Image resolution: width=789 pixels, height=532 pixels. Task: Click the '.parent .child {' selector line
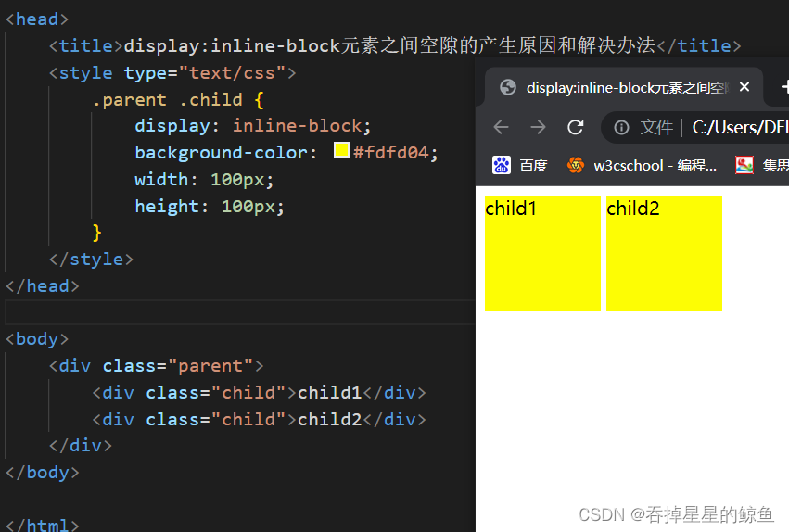[x=178, y=99]
